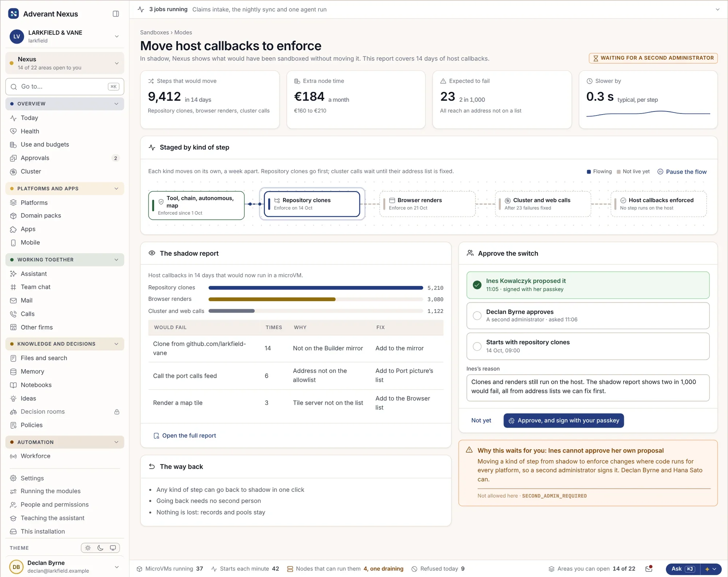The image size is (728, 577).
Task: Open the mail notifications icon in status bar
Action: pos(649,569)
